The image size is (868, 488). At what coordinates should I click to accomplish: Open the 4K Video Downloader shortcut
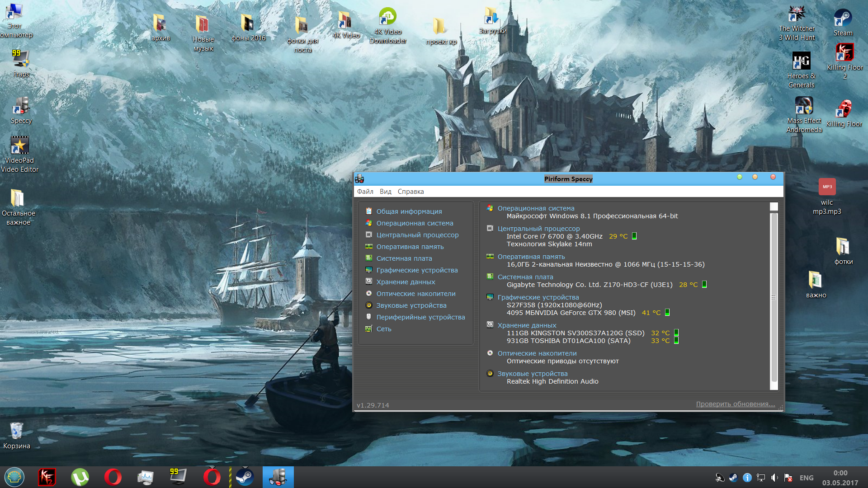388,26
